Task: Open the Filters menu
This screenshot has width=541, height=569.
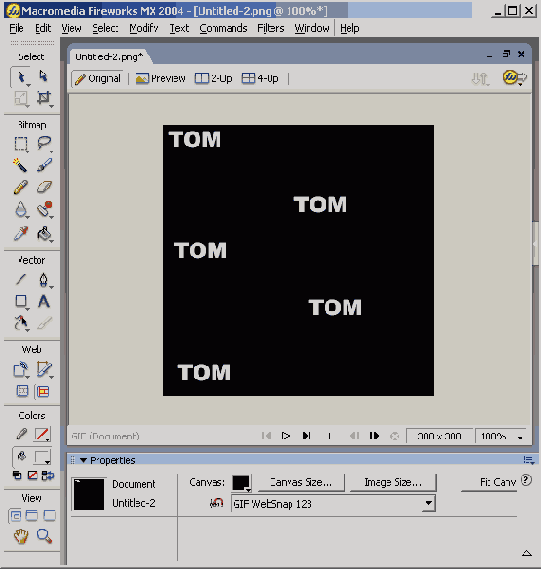Action: coord(271,28)
